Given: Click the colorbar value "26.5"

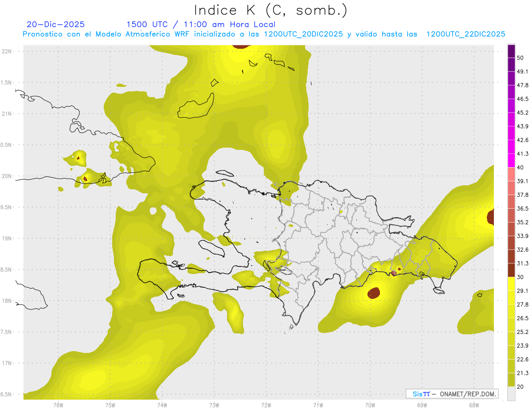Looking at the screenshot, I should point(523,318).
